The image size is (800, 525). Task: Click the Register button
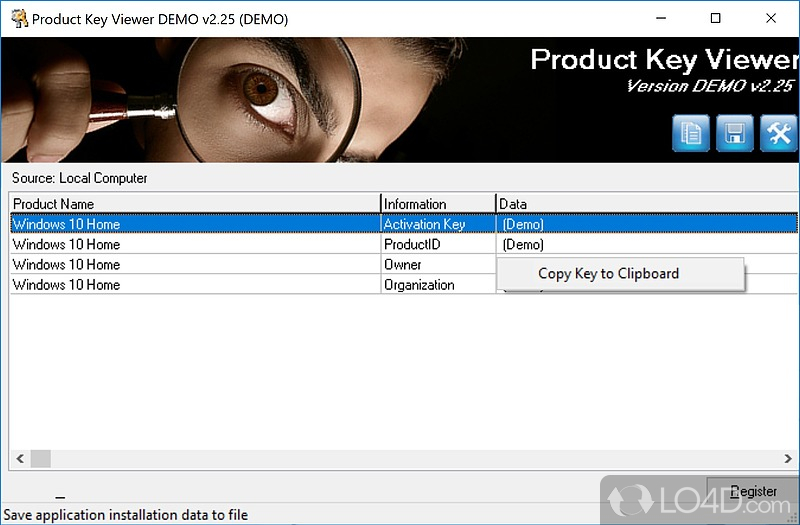coord(753,491)
